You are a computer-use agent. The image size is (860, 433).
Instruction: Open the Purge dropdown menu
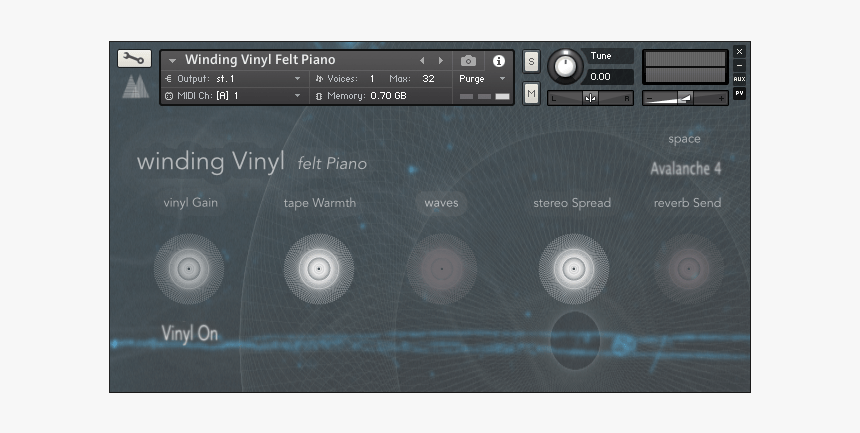(x=482, y=79)
